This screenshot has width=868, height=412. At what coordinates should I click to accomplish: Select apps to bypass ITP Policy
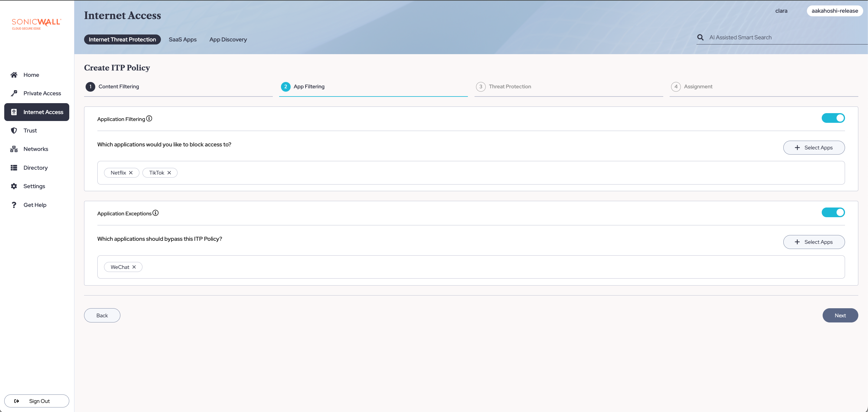point(814,242)
